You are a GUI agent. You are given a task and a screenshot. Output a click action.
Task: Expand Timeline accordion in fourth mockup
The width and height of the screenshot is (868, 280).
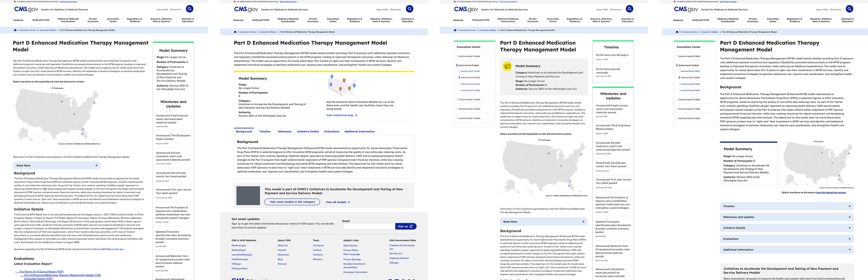coord(787,206)
